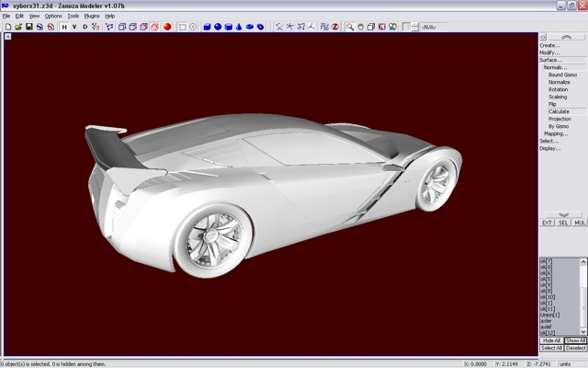The height and width of the screenshot is (368, 588).
Task: Toggle the H mode button
Action: [x=63, y=27]
